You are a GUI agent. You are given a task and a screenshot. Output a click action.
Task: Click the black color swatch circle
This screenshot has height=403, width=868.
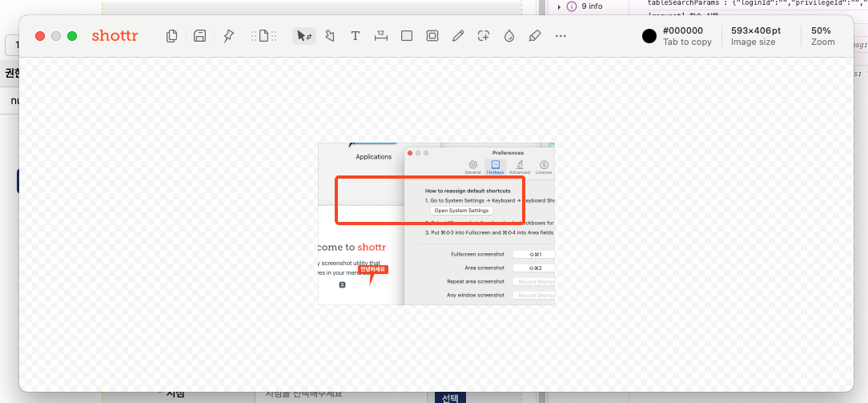point(649,36)
